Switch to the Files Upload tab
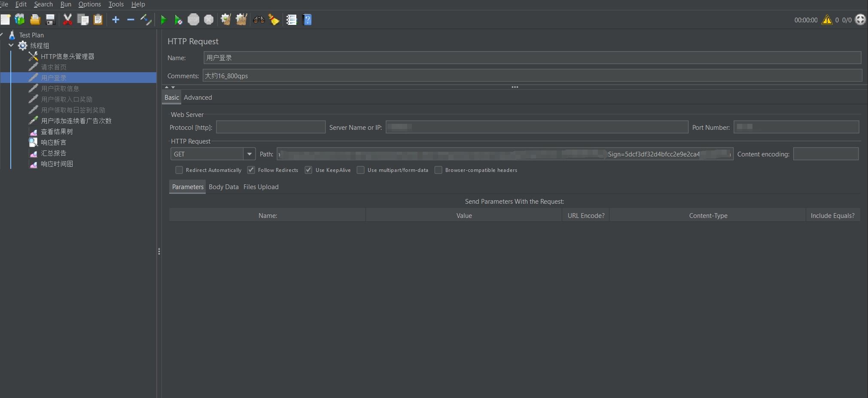868x398 pixels. [x=261, y=187]
